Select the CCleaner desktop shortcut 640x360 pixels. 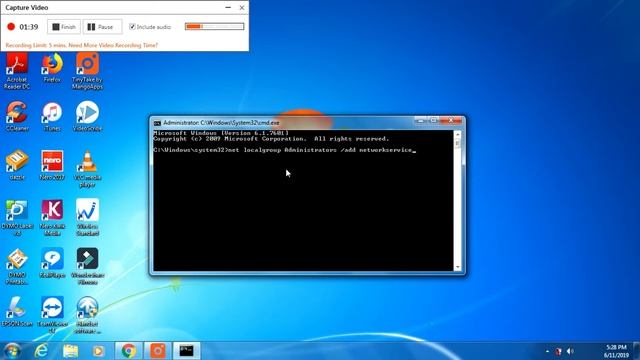tap(17, 116)
